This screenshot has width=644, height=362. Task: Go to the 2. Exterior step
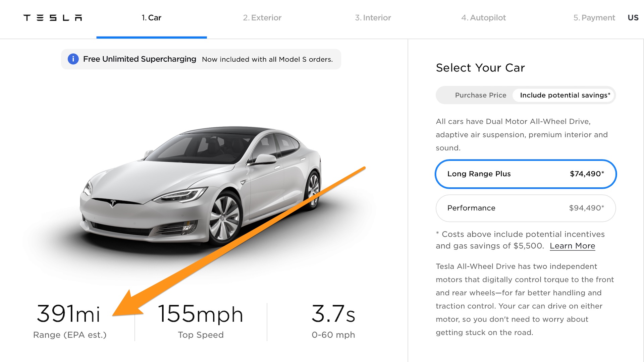262,18
